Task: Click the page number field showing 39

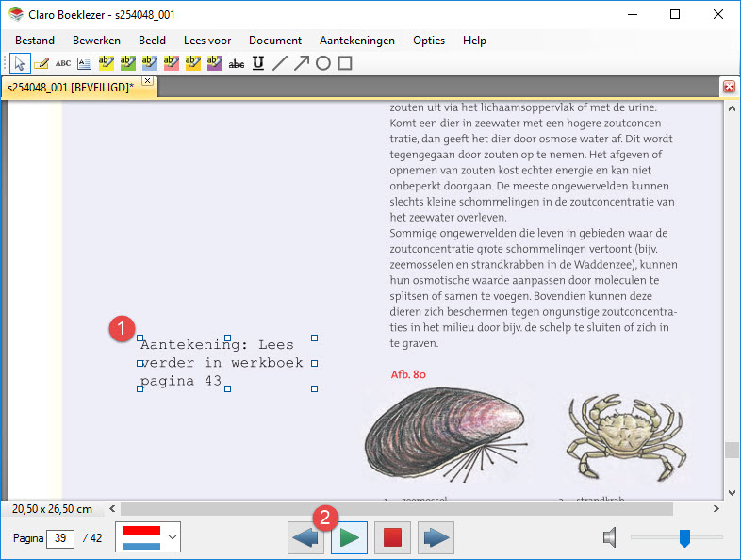Action: pyautogui.click(x=60, y=538)
